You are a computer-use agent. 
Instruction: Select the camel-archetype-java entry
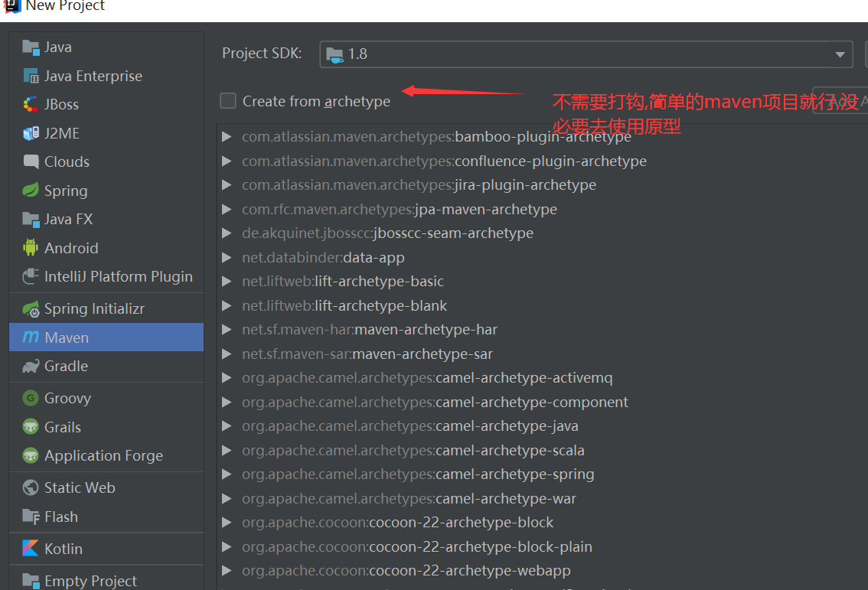pos(410,425)
